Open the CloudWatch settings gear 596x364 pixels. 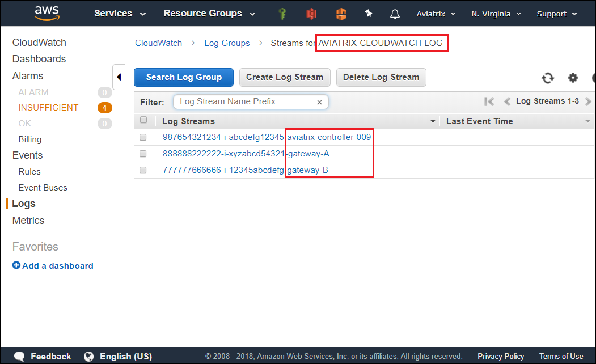tap(573, 78)
